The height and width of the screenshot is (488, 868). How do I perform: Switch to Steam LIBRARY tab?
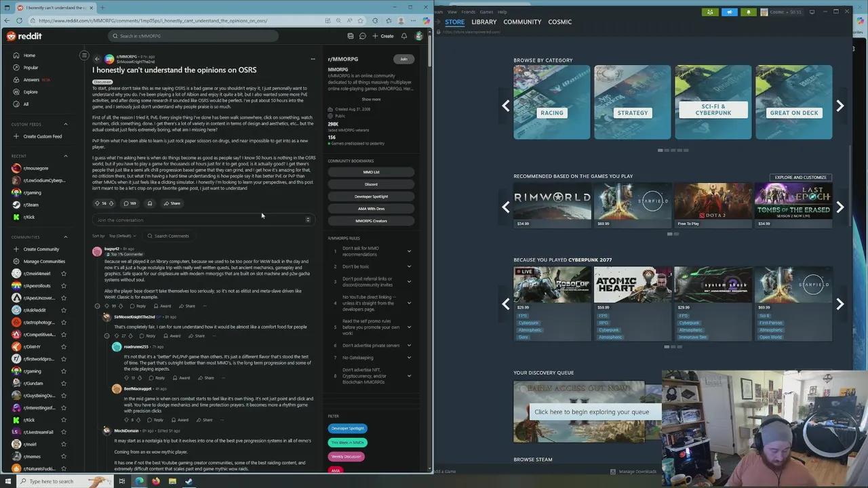[x=484, y=22]
